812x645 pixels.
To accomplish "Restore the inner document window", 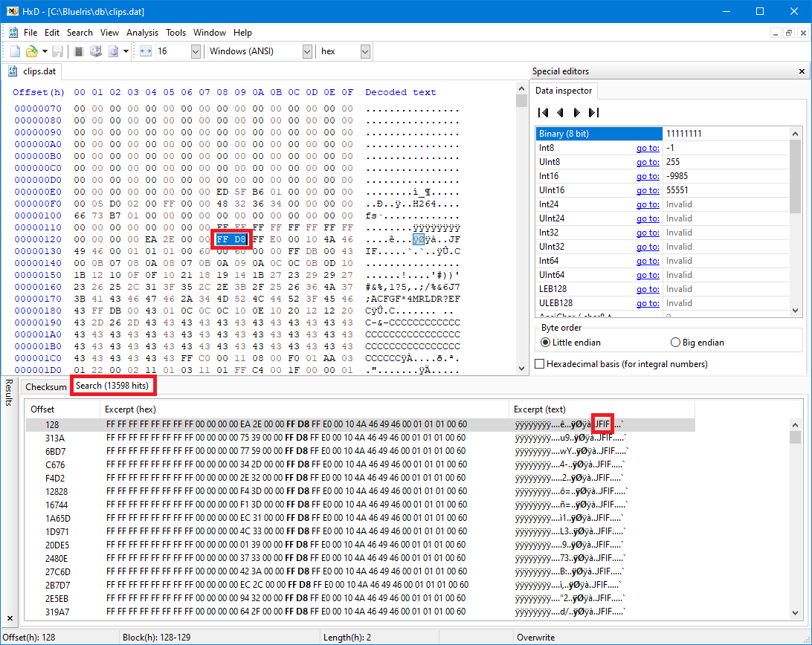I will [789, 33].
